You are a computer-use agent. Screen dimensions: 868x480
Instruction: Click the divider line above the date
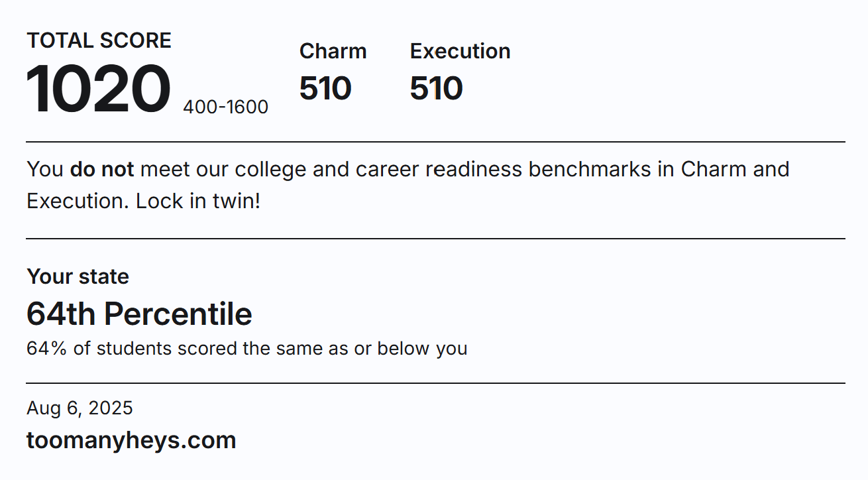pos(435,383)
